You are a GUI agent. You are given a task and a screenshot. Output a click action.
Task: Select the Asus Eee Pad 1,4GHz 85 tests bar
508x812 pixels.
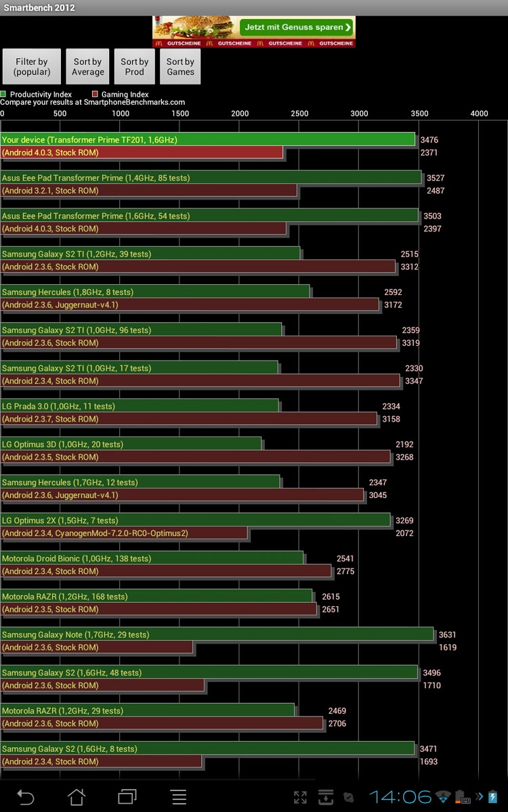click(211, 177)
